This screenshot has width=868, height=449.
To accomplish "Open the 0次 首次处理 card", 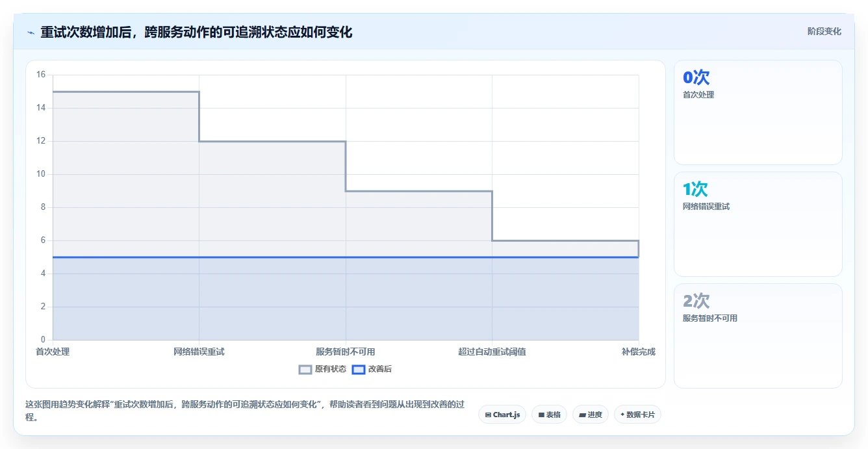I will tap(758, 112).
